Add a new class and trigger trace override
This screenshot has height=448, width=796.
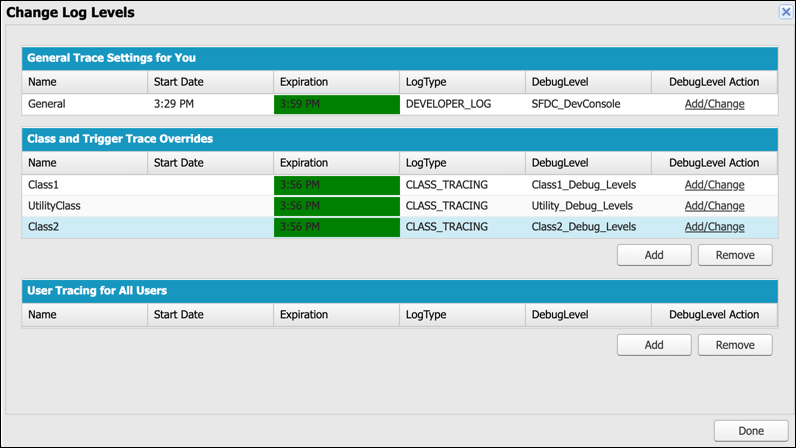pos(653,255)
